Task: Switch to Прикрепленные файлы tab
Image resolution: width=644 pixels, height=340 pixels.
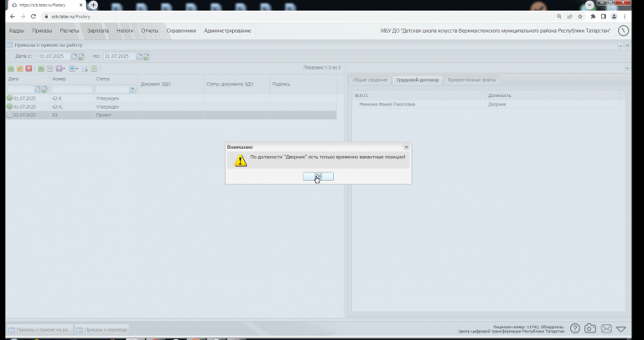Action: 471,80
